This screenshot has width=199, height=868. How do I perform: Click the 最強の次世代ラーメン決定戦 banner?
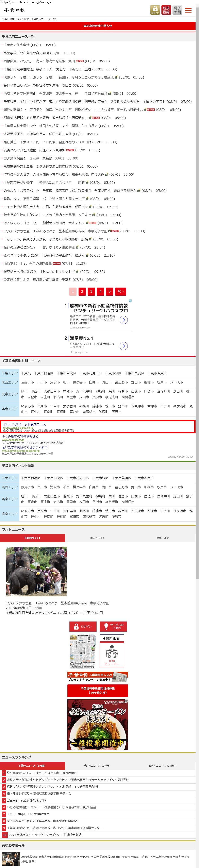[x=98, y=725]
